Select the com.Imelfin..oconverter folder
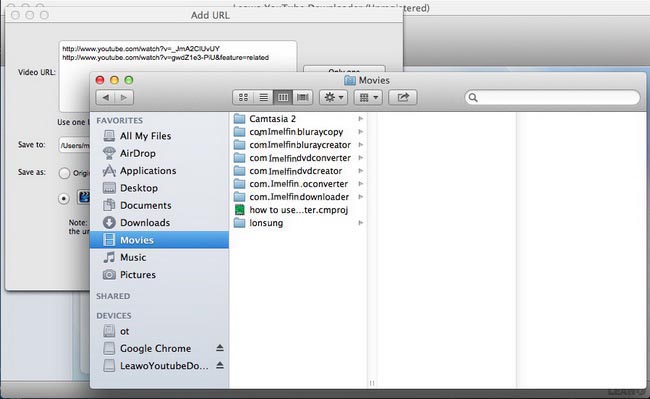The width and height of the screenshot is (650, 399). 298,184
